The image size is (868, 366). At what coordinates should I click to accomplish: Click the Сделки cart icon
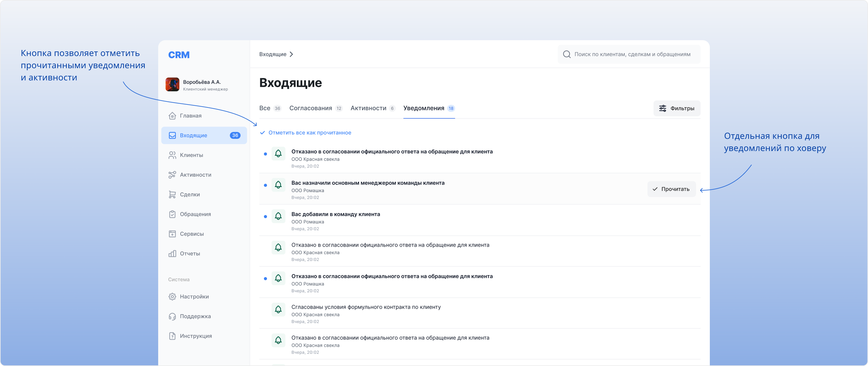point(172,195)
